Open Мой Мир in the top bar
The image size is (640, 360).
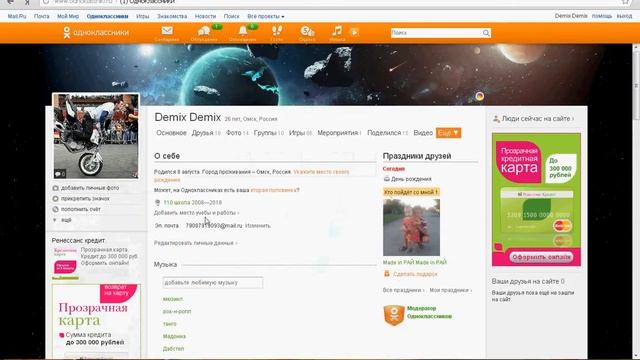68,16
